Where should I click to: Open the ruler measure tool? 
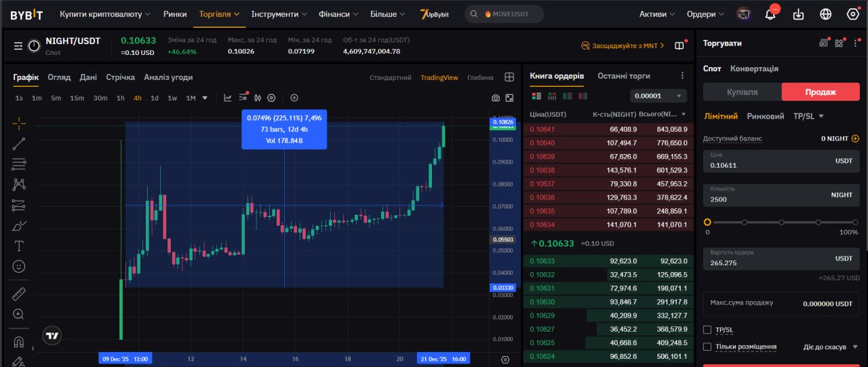[19, 294]
